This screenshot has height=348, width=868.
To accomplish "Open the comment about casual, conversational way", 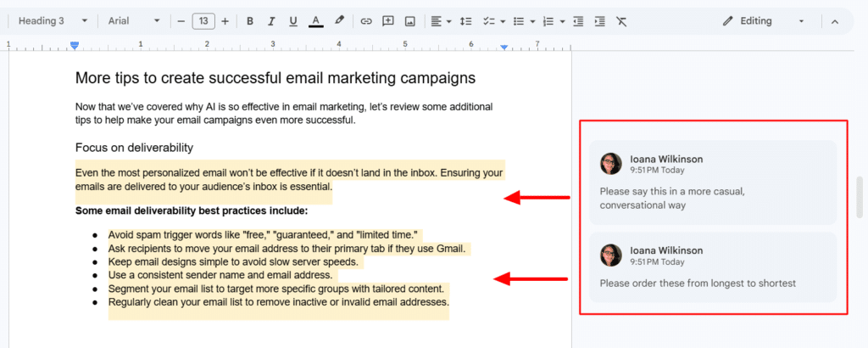I will tap(713, 182).
